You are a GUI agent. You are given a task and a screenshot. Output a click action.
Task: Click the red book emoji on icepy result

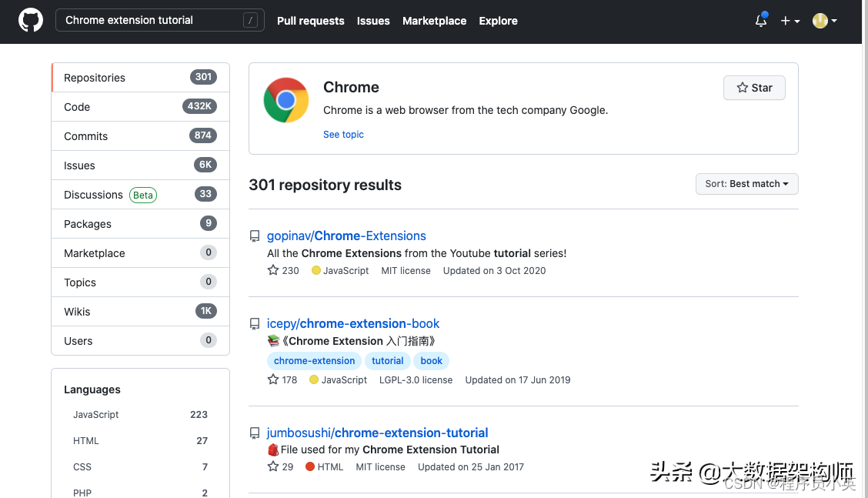pos(273,341)
